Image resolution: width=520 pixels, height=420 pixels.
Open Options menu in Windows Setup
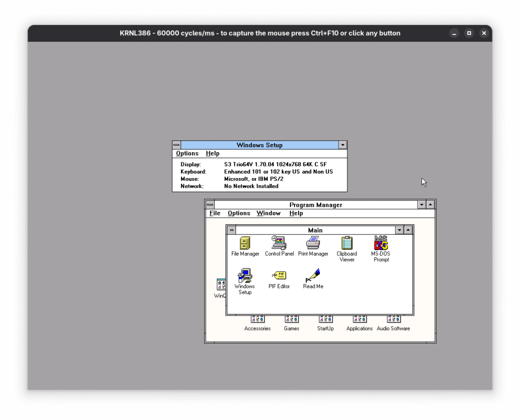pyautogui.click(x=187, y=153)
